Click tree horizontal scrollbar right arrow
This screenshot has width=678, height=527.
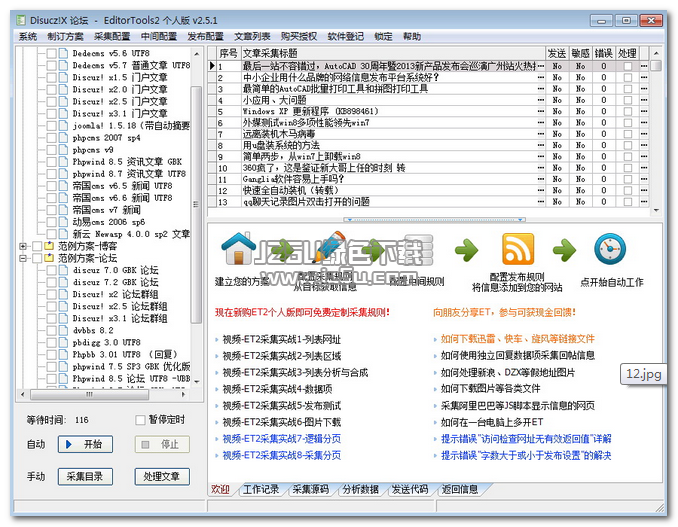(x=183, y=394)
